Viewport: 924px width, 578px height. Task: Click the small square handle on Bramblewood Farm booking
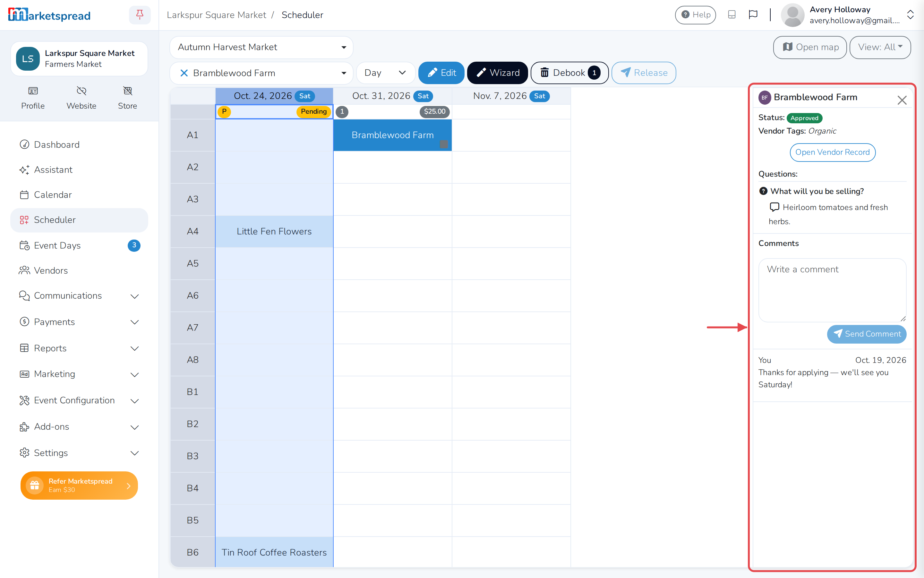444,144
